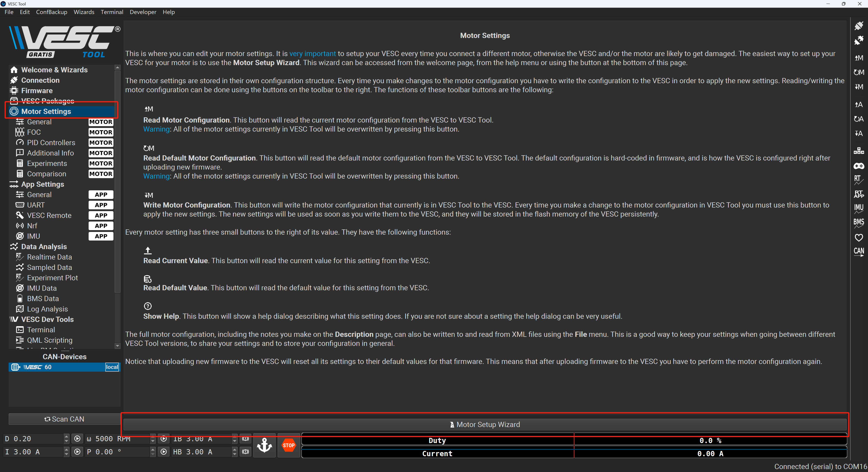Read default motor configuration via circular-arrow M icon

(x=859, y=72)
